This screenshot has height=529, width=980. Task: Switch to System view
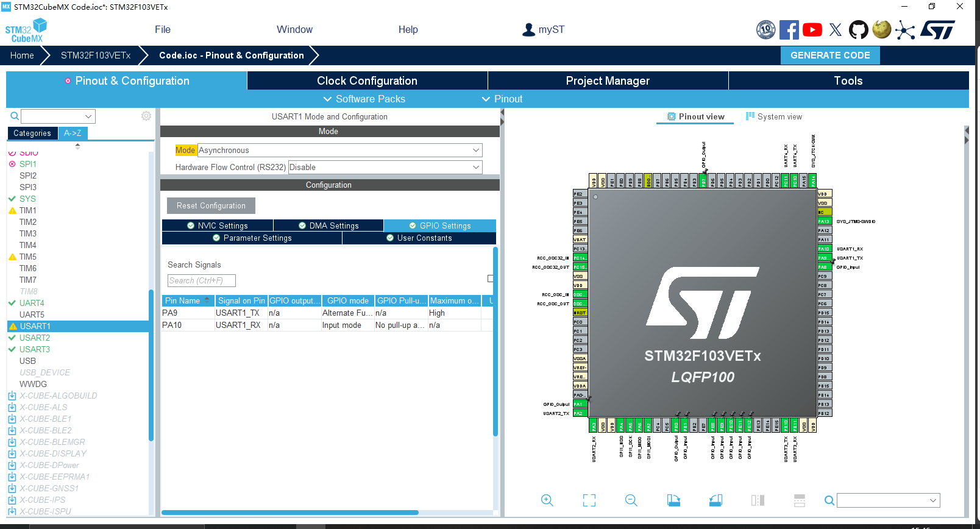coord(774,116)
